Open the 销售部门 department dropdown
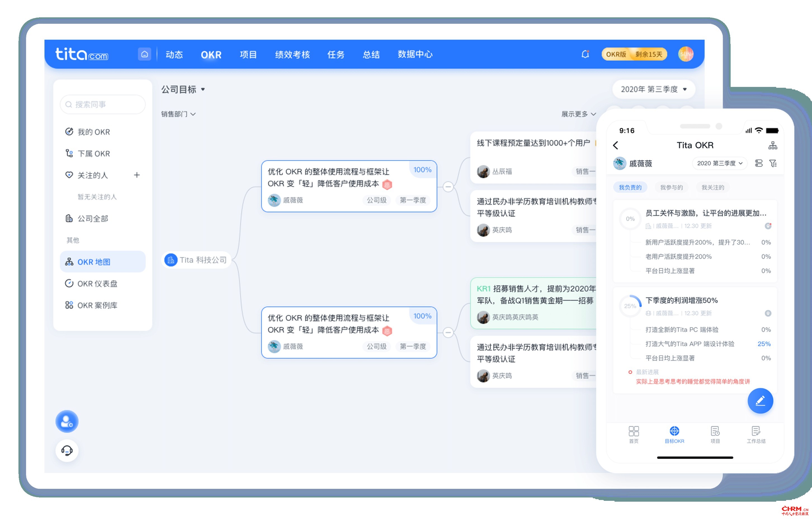The height and width of the screenshot is (519, 812). [x=178, y=114]
